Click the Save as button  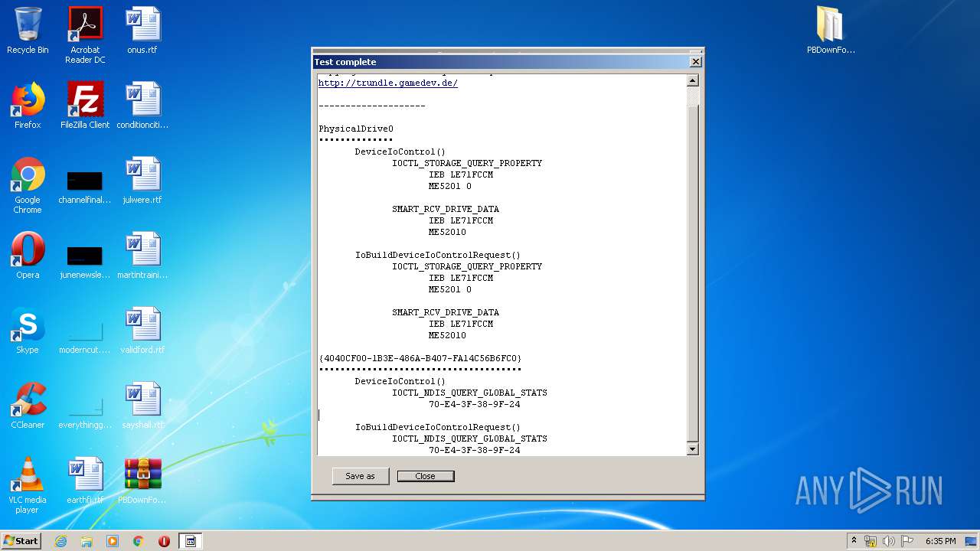coord(360,476)
